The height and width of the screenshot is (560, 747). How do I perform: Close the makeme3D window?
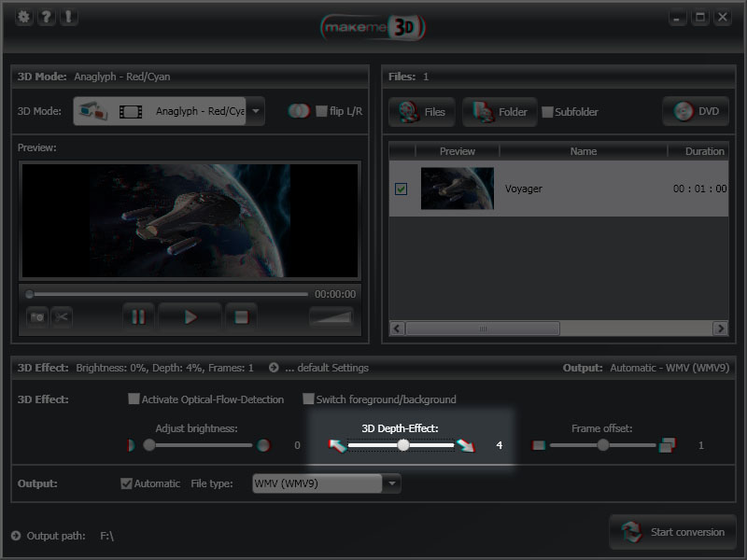tap(723, 18)
